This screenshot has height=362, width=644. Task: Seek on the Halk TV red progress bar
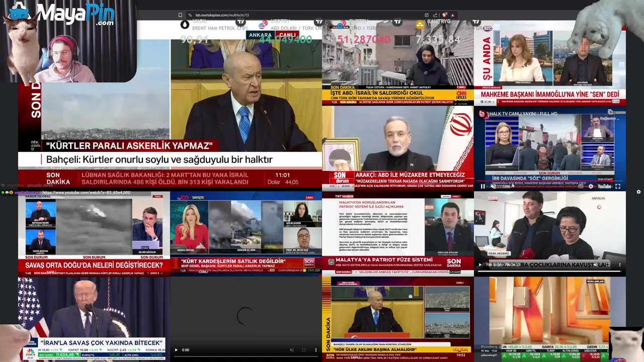click(x=550, y=181)
